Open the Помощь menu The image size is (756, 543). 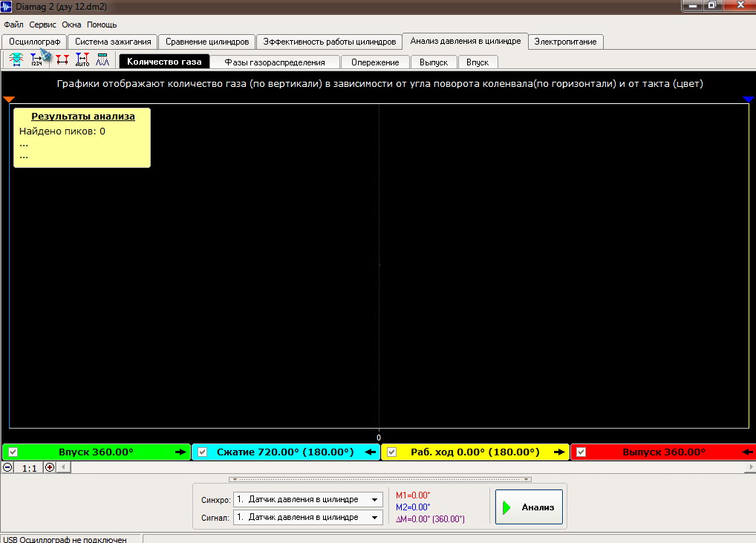tap(102, 25)
